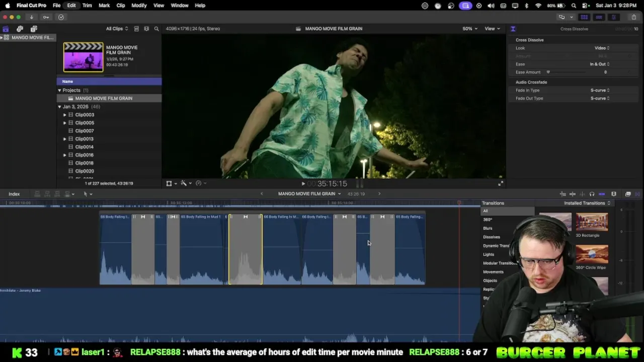
Task: Click the Insert clip edit icon
Action: click(47, 194)
